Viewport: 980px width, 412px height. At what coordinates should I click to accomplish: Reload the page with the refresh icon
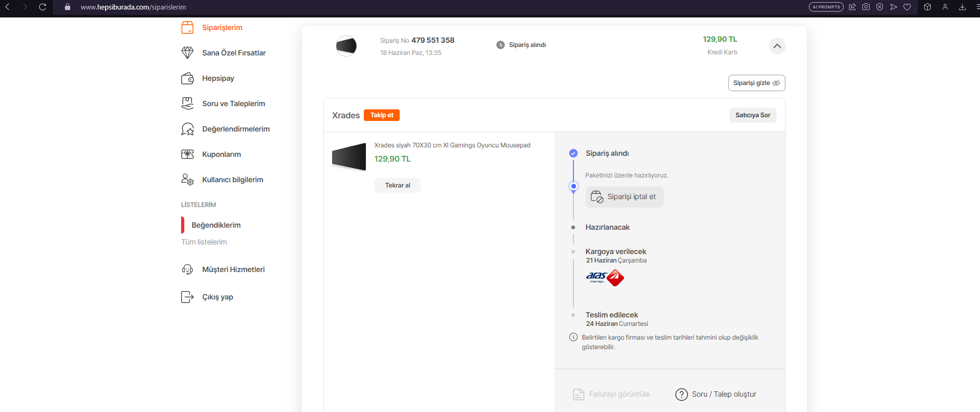[x=43, y=7]
